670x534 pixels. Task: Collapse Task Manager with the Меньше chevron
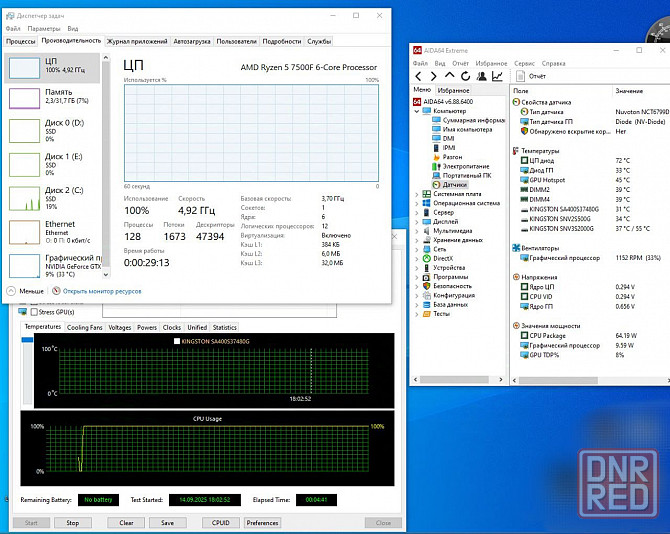click(11, 291)
